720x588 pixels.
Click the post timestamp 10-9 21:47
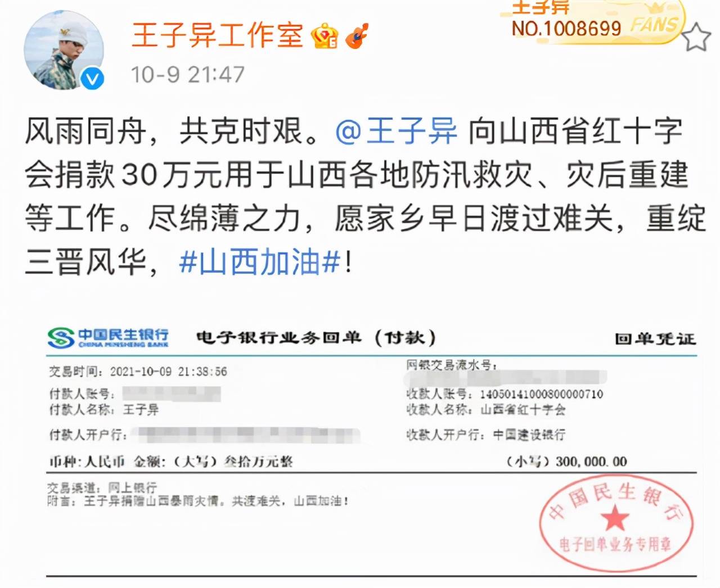click(188, 74)
